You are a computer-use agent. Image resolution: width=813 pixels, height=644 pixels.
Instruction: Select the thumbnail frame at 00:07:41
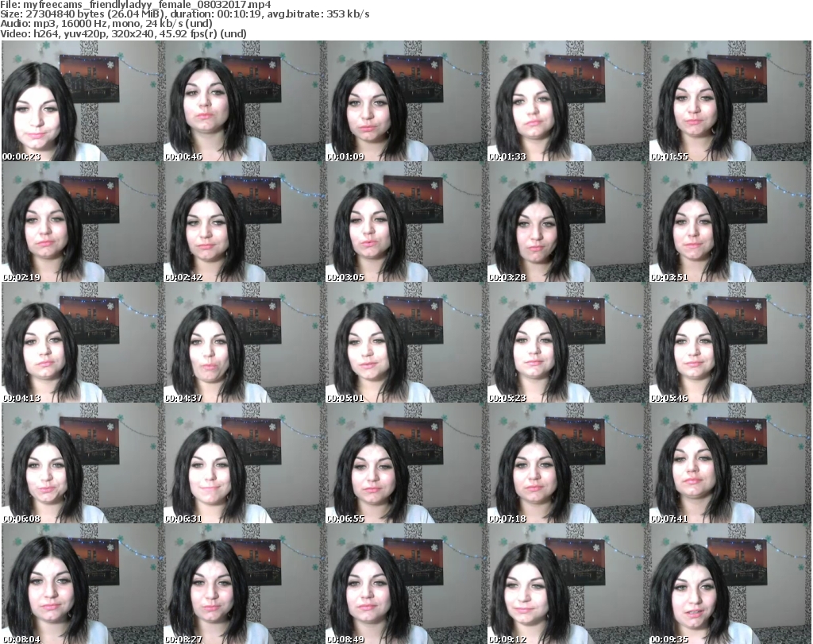point(730,463)
